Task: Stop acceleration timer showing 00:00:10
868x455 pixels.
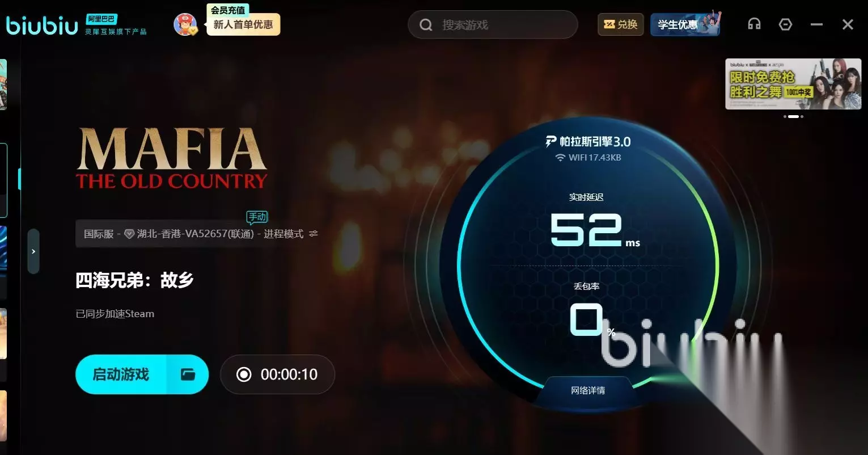Action: [277, 374]
